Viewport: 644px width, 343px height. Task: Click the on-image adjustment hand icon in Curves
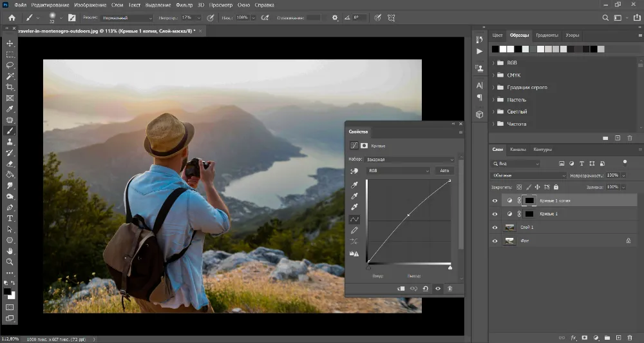tap(354, 171)
